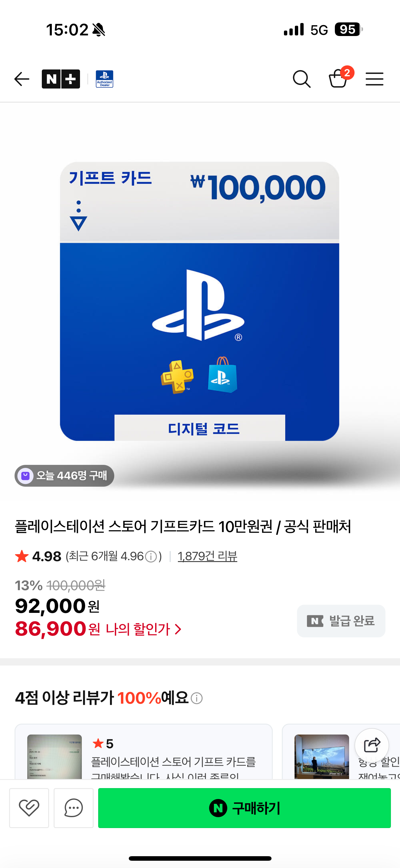Open first review text card
Viewport: 400px width, 868px height.
144,751
